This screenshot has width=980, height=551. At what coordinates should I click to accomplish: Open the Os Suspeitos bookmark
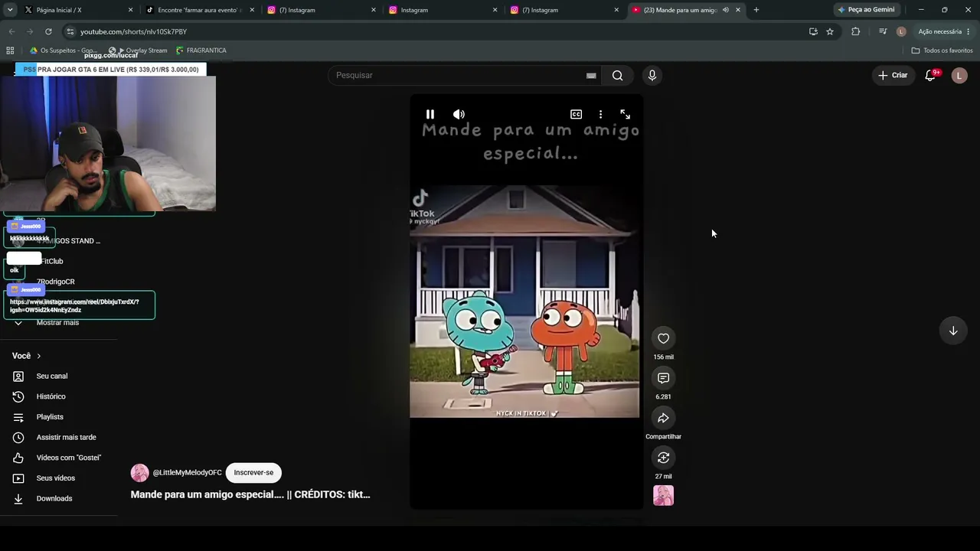point(63,51)
